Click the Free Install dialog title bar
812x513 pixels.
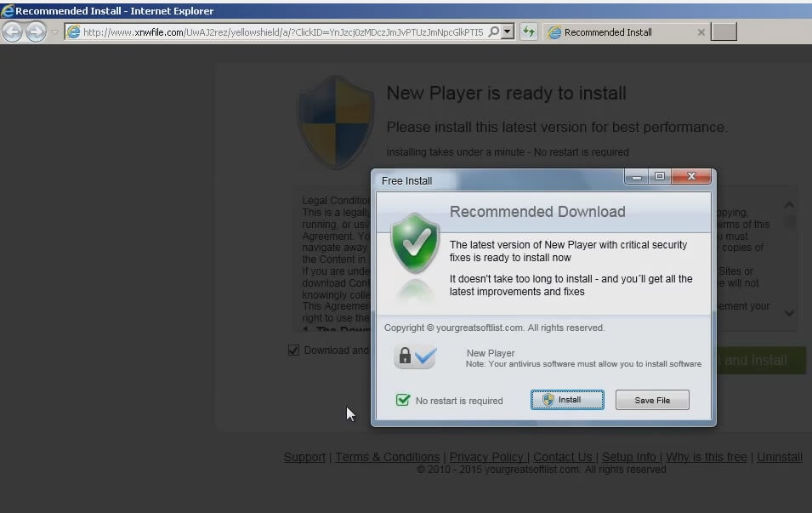click(497, 180)
